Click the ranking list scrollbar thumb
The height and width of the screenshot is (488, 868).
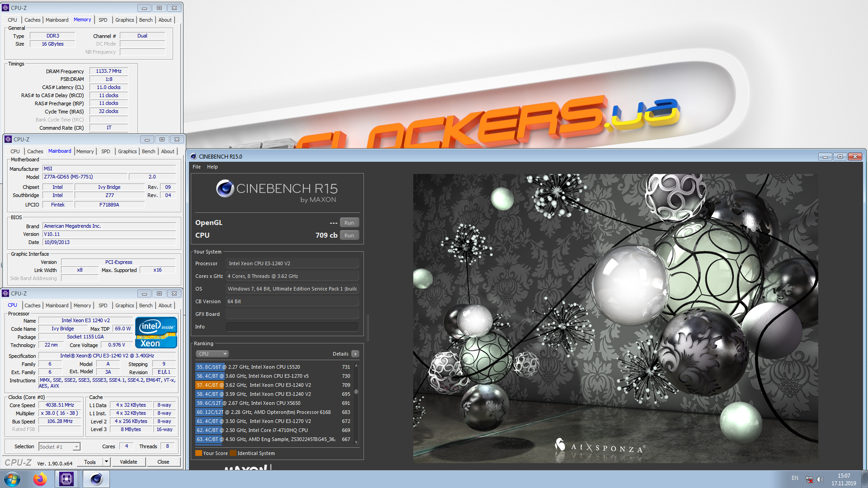356,392
